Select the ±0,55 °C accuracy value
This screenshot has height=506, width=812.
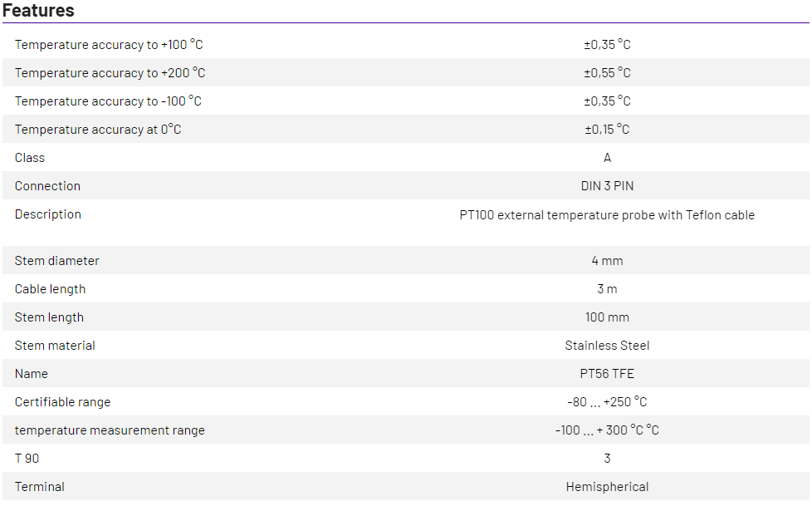click(607, 73)
